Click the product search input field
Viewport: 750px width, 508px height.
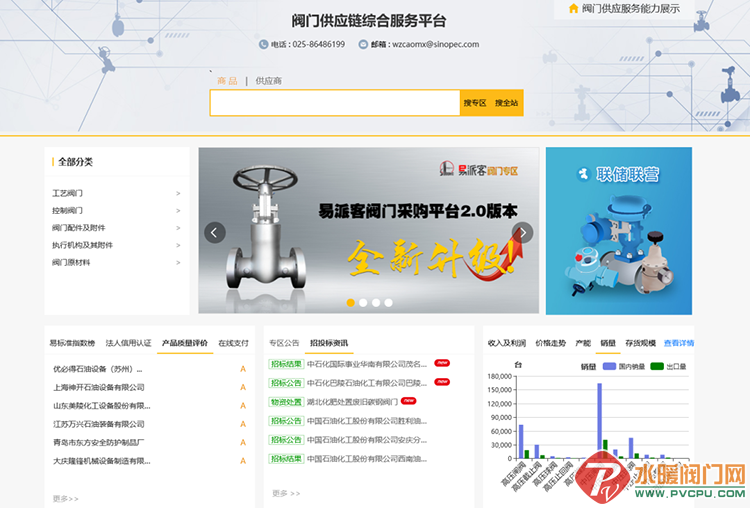tap(335, 103)
